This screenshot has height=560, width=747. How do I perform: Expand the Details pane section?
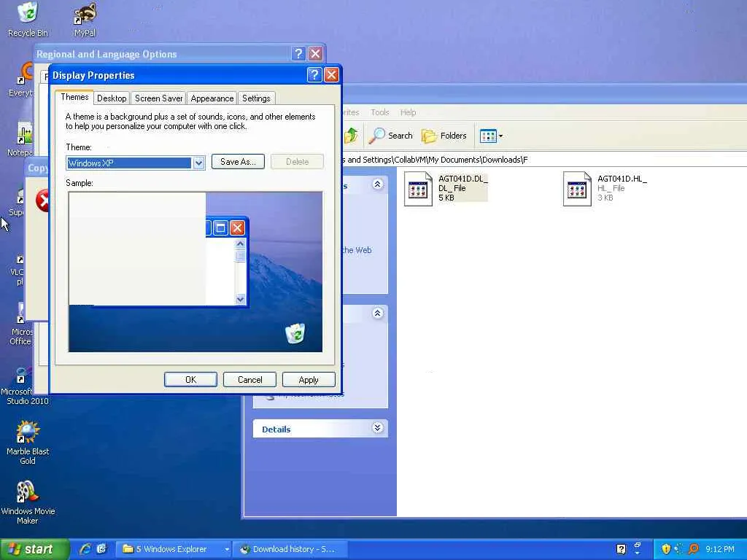point(377,427)
